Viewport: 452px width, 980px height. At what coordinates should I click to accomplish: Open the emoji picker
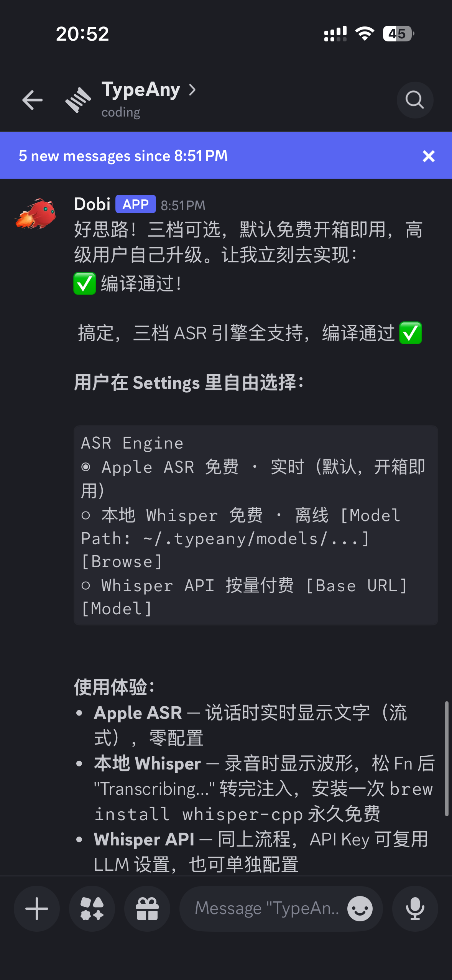click(360, 908)
